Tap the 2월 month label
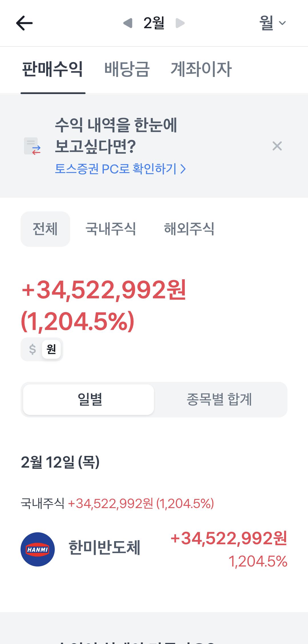This screenshot has height=644, width=308. tap(154, 23)
